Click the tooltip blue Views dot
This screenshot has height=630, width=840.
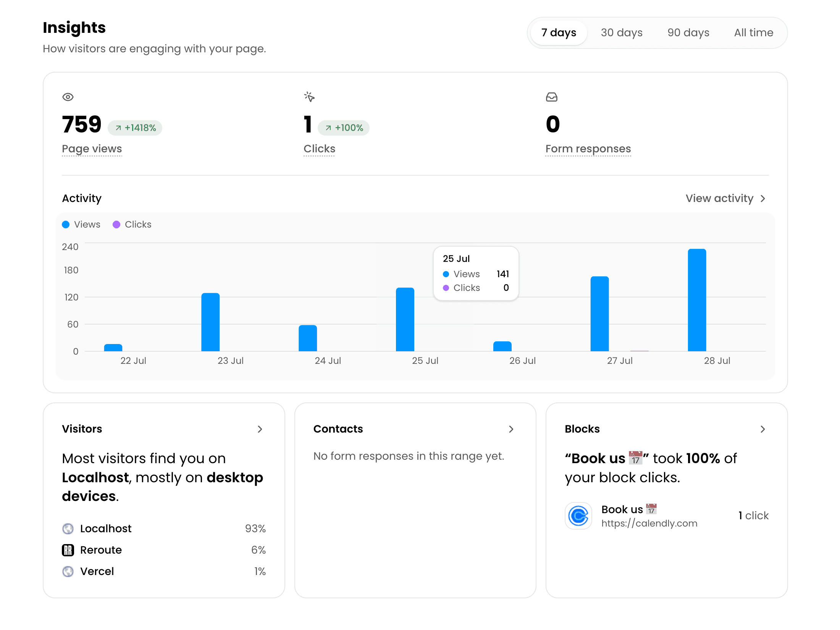(x=446, y=274)
